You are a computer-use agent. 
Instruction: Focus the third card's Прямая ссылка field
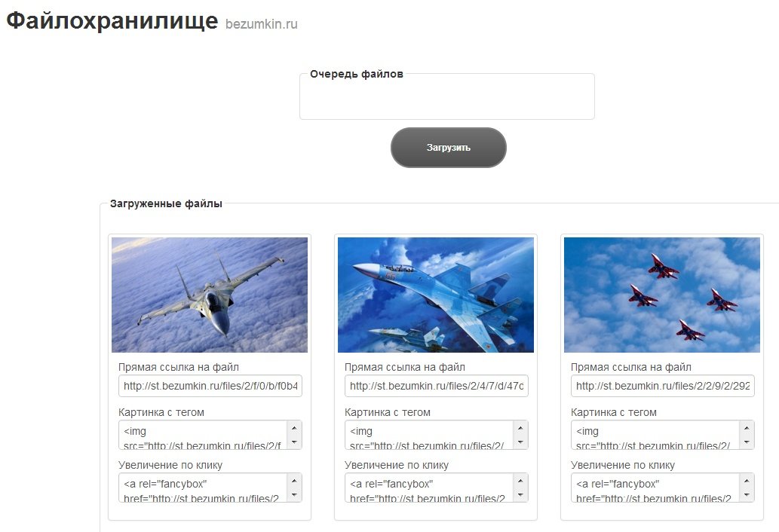pos(662,386)
